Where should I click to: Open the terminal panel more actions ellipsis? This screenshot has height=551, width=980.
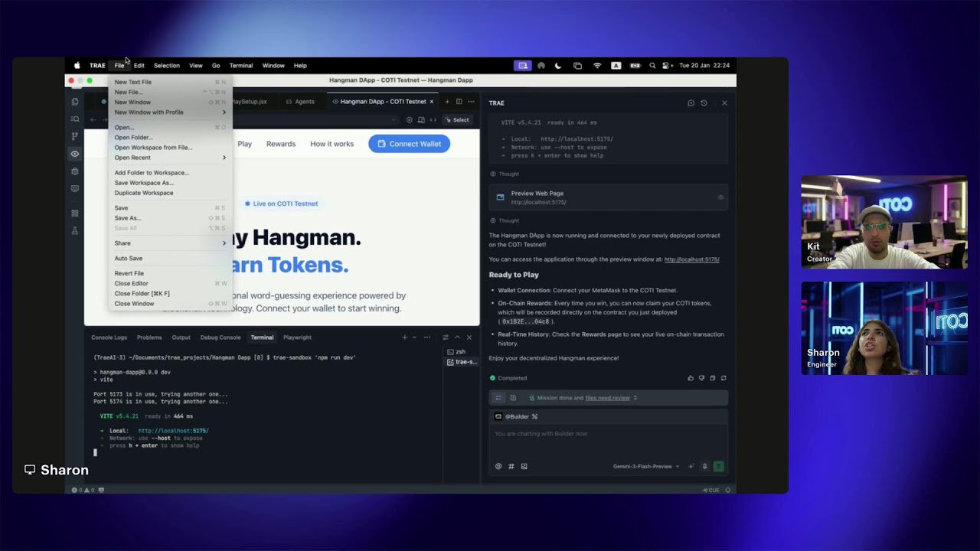coord(426,337)
